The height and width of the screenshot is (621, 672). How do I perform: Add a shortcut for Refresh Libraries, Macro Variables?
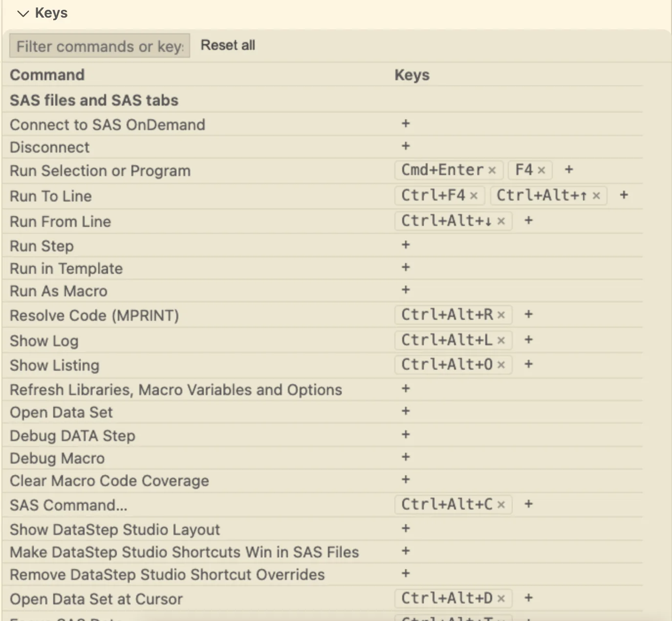coord(406,389)
